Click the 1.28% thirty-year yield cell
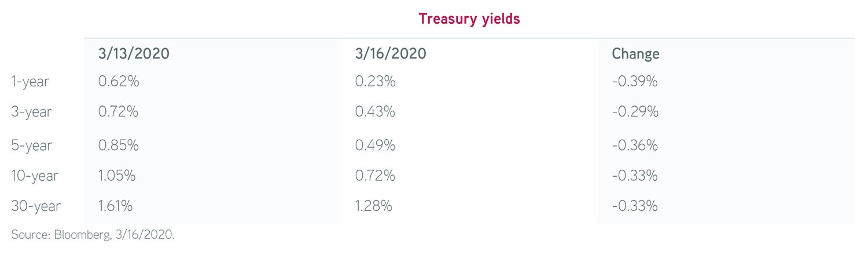 click(374, 205)
